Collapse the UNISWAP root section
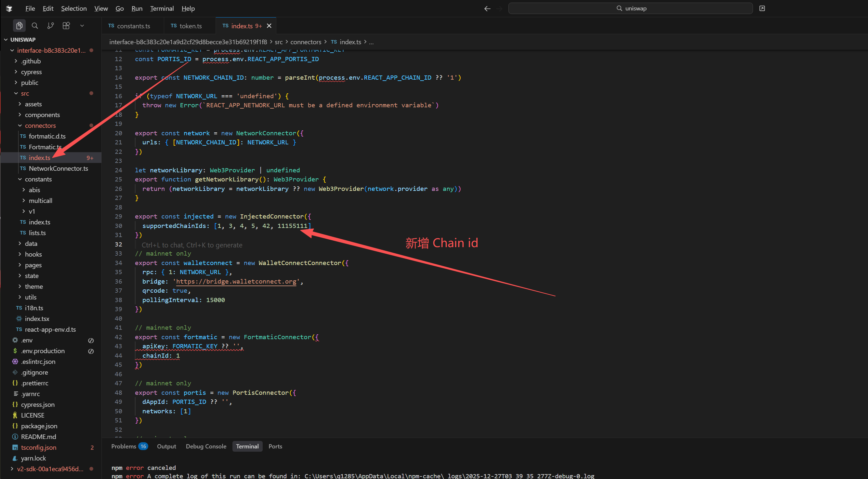This screenshot has height=479, width=868. tap(22, 39)
